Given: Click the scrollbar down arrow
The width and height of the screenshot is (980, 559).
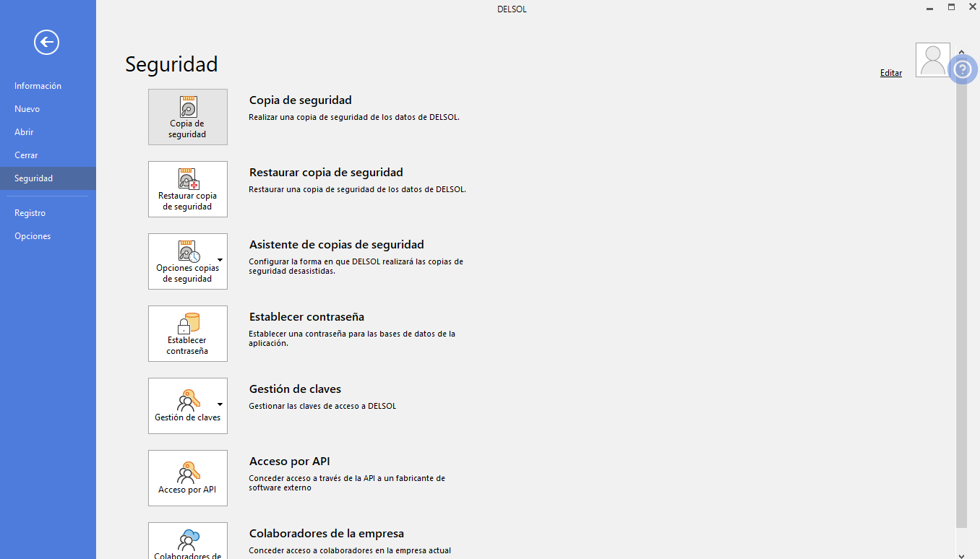Looking at the screenshot, I should point(961,555).
